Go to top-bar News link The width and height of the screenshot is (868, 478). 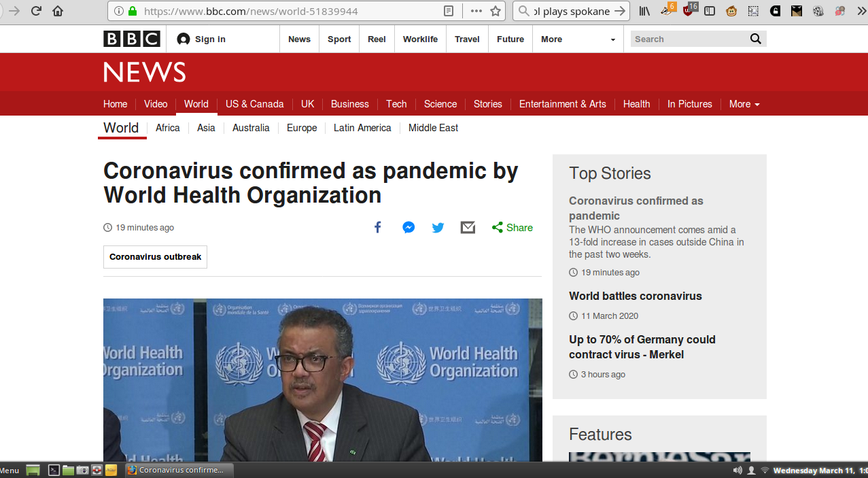tap(299, 39)
